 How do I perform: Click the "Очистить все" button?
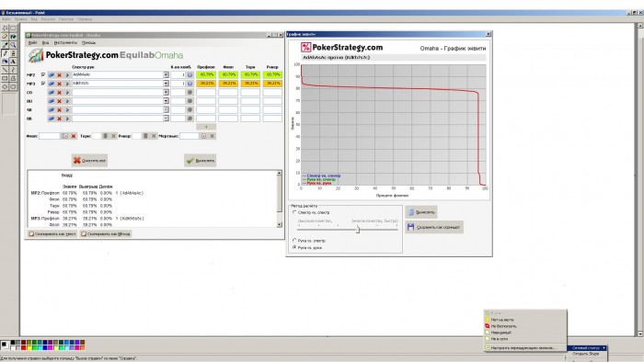tap(89, 161)
